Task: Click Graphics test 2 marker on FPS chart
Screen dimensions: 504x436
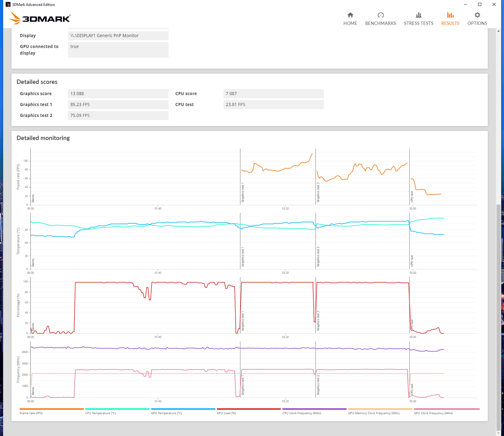Action: click(x=318, y=192)
